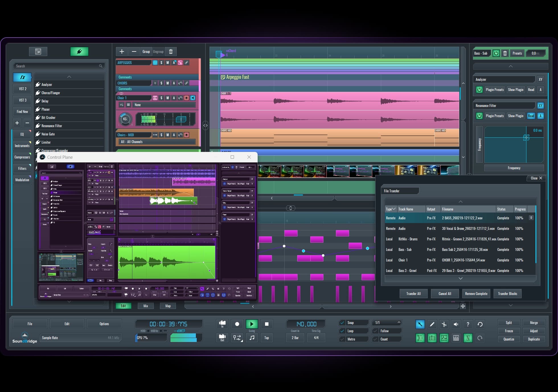Click the Quantize button
Viewport: 558px width, 392px height.
click(509, 339)
